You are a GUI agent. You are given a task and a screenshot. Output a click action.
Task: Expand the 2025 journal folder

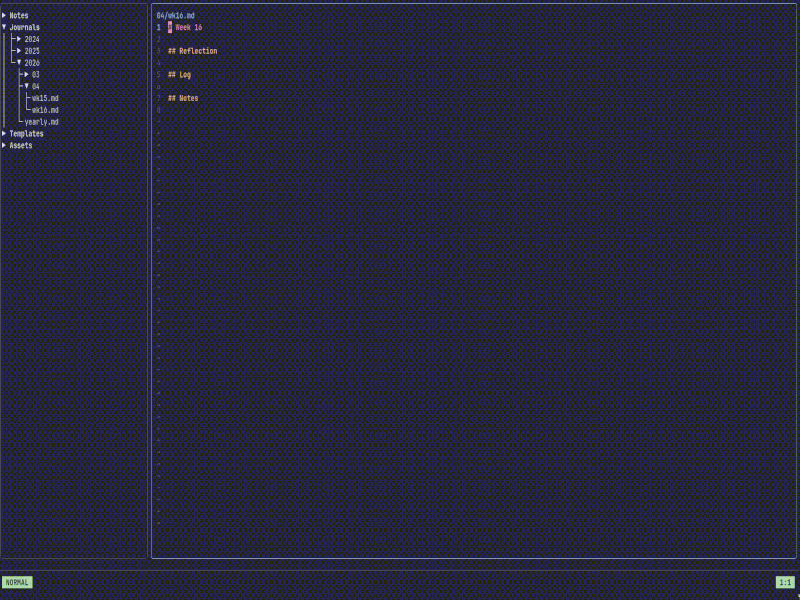tap(19, 51)
